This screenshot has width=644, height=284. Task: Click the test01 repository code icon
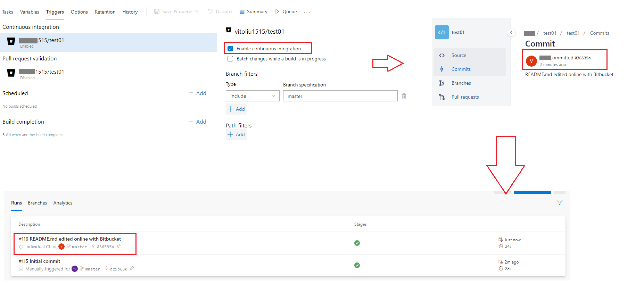(x=442, y=32)
